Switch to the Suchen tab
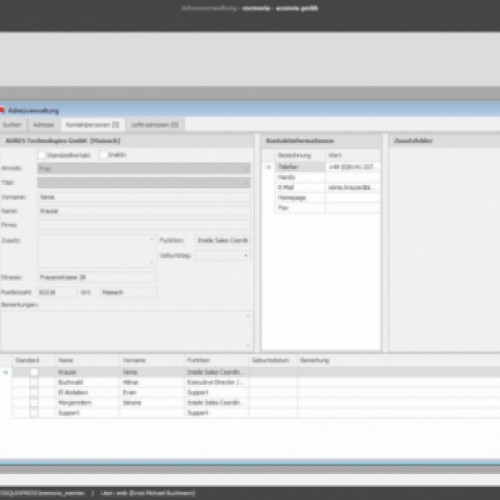The height and width of the screenshot is (500, 500). [12, 125]
